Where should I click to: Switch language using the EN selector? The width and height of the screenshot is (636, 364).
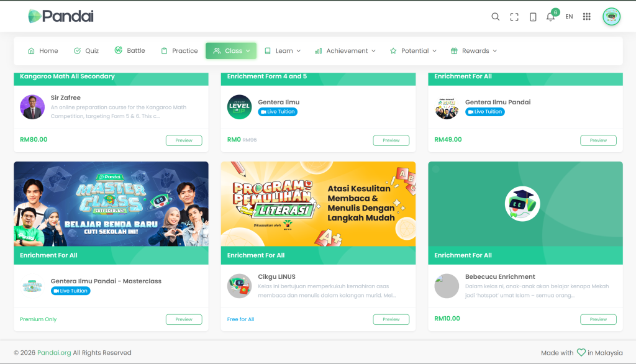tap(569, 17)
